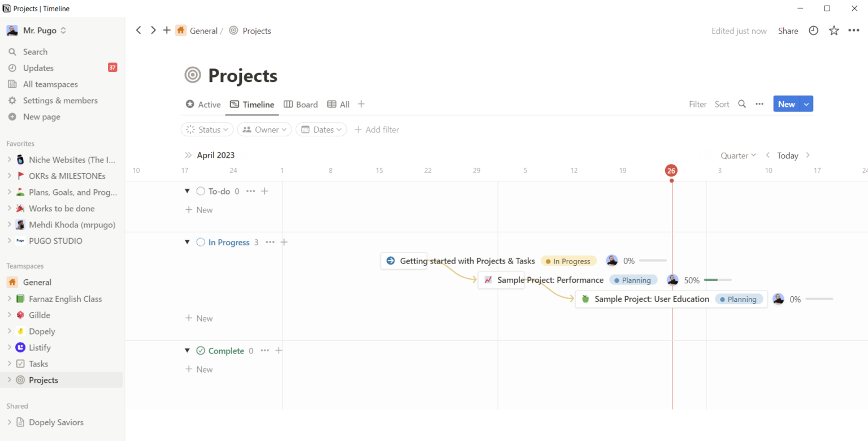The image size is (868, 441).
Task: Open the Status filter dropdown
Action: click(207, 129)
